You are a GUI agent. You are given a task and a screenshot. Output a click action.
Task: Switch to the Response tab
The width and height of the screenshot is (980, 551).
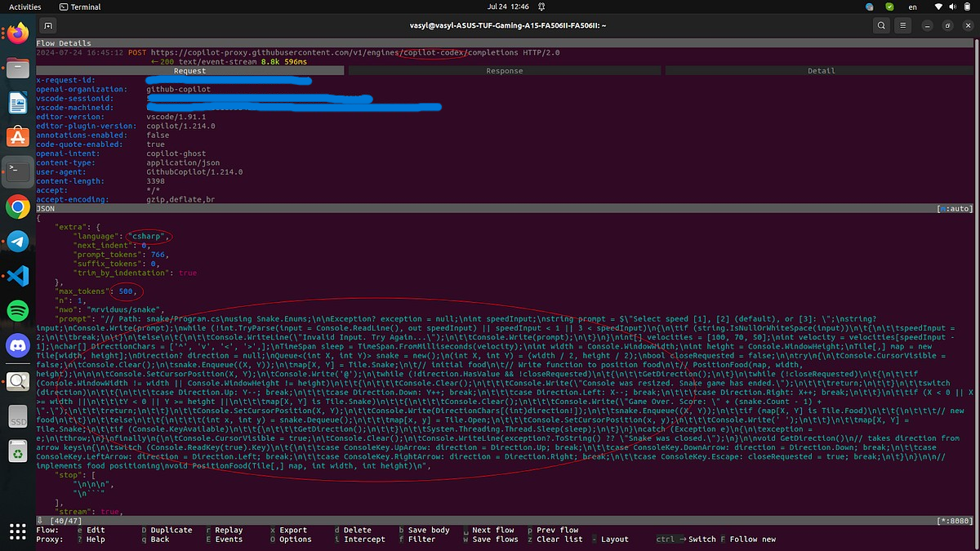[504, 71]
